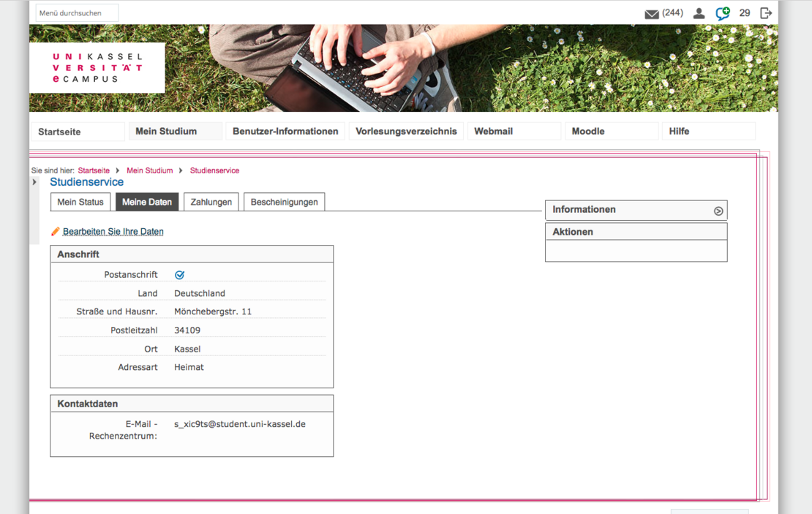Open Vorlesungsverzeichnis in the main menu

pos(406,132)
